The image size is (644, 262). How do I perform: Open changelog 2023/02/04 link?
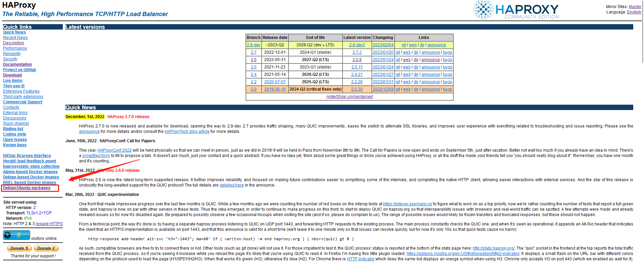coord(383,45)
